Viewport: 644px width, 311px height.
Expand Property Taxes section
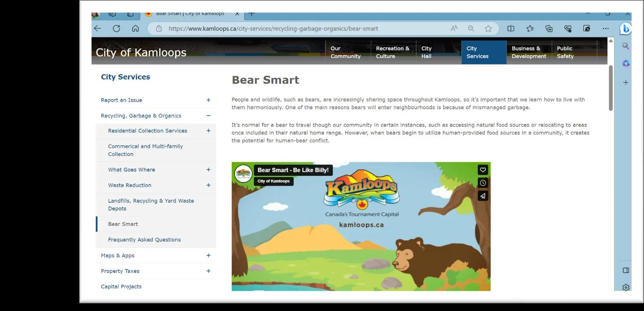(x=208, y=271)
